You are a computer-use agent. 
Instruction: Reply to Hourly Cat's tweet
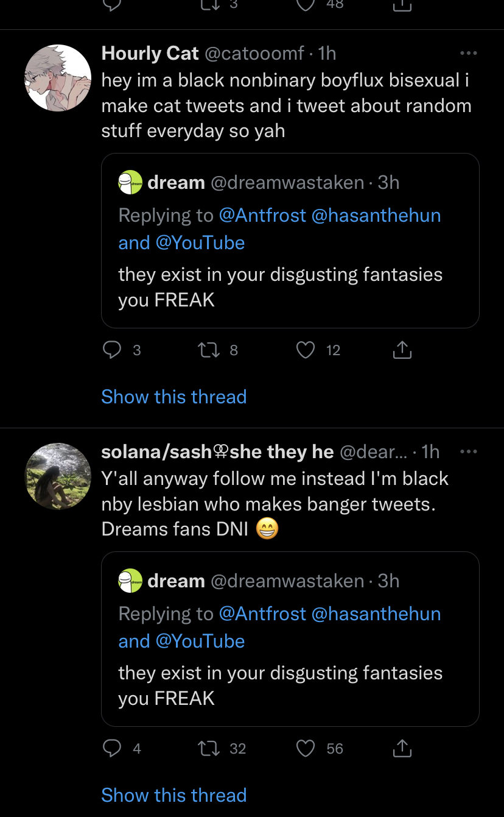pyautogui.click(x=112, y=350)
